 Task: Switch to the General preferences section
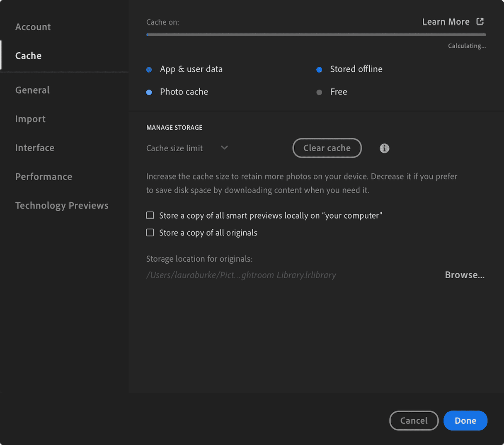32,90
